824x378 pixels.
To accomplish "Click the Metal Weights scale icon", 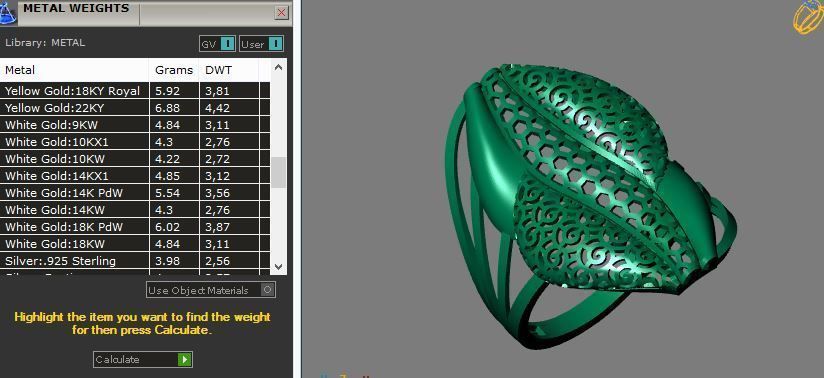I will tap(8, 13).
